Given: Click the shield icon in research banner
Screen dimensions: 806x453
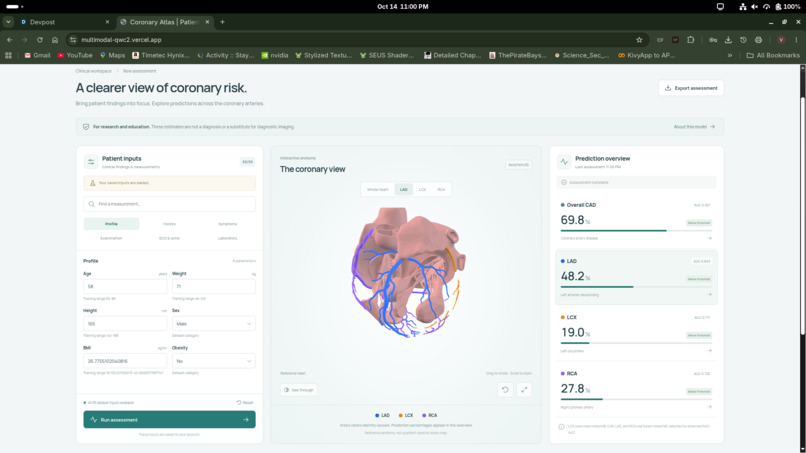Looking at the screenshot, I should tap(86, 126).
